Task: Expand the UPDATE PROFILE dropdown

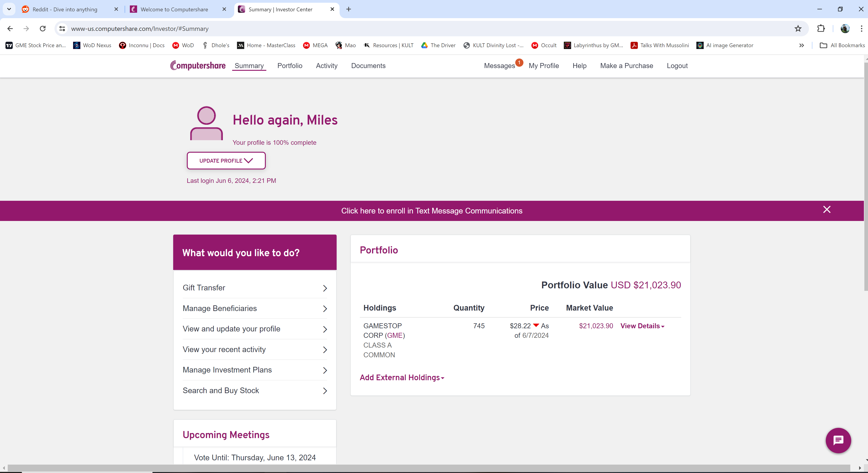Action: tap(226, 161)
